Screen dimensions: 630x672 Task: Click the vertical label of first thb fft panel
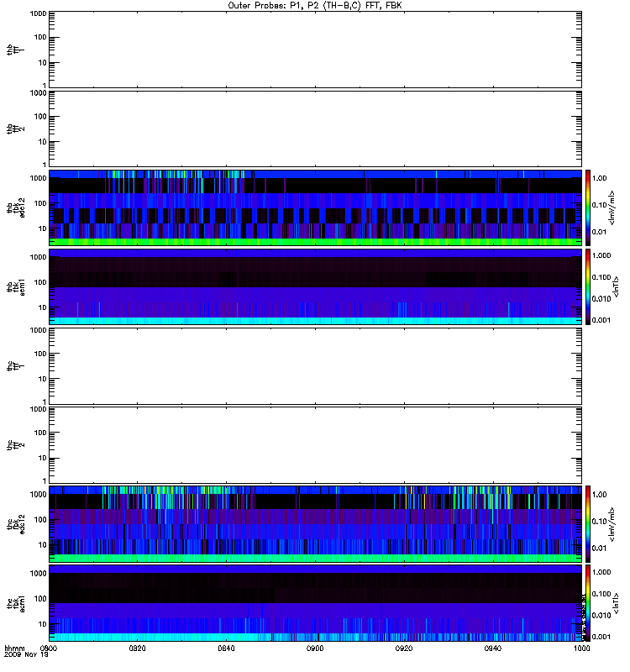tap(15, 50)
